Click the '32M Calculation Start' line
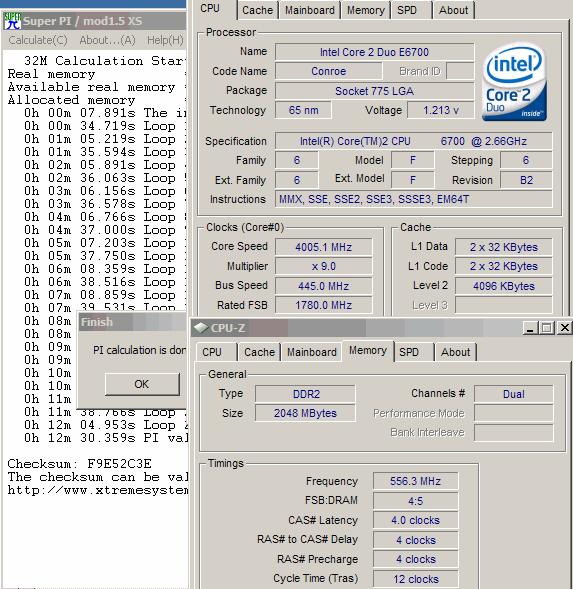Image resolution: width=573 pixels, height=589 pixels. pos(105,60)
